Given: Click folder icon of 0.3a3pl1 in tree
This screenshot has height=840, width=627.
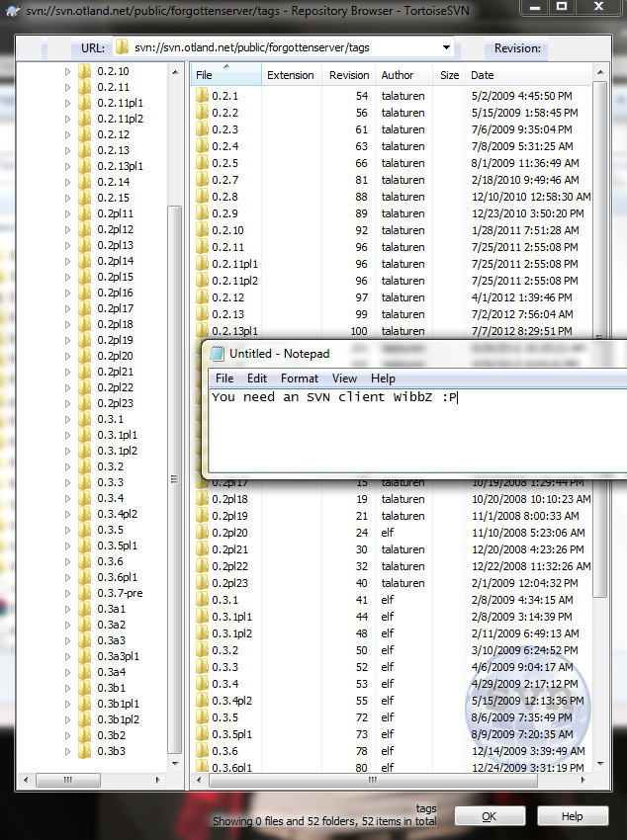Looking at the screenshot, I should (84, 656).
